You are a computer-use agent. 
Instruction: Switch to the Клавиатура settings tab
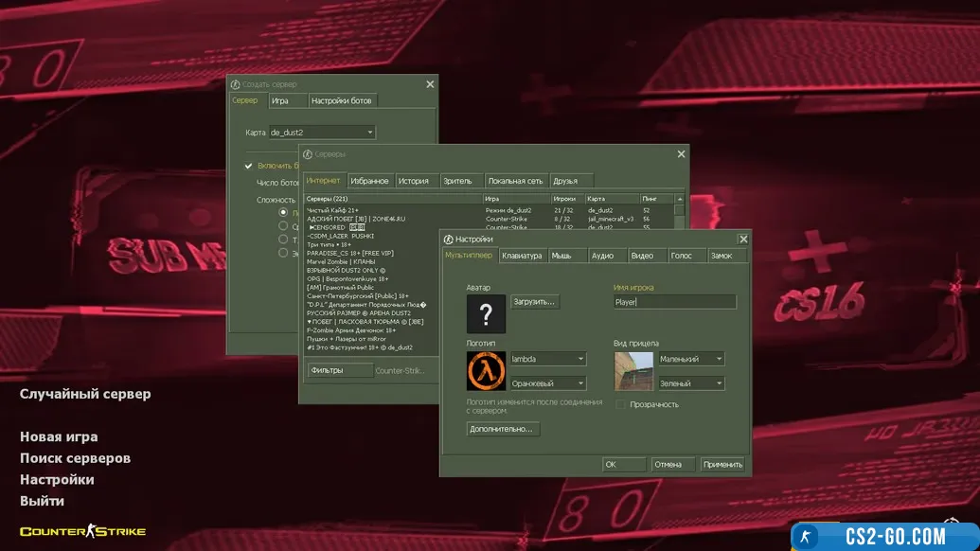coord(522,256)
